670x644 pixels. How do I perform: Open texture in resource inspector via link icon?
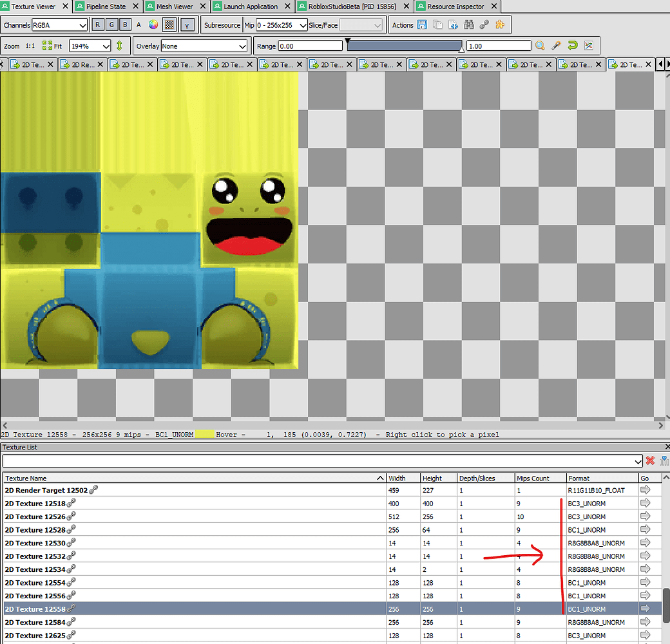[x=485, y=25]
